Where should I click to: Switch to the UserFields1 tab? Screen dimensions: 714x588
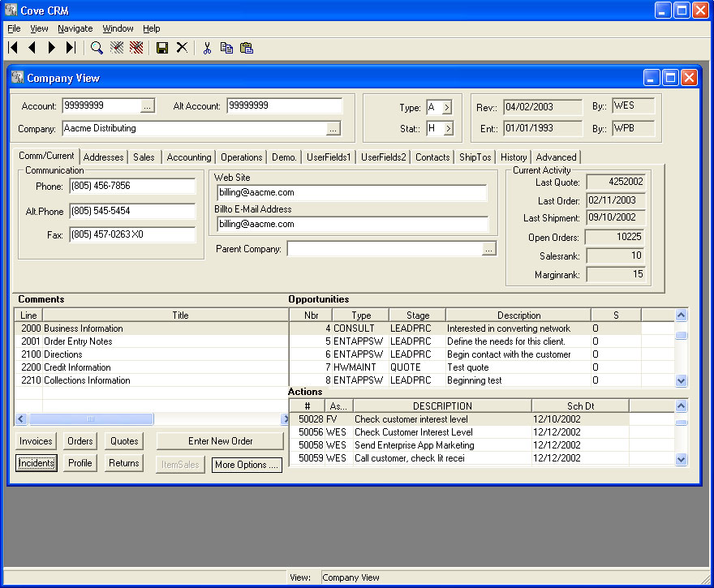click(329, 157)
